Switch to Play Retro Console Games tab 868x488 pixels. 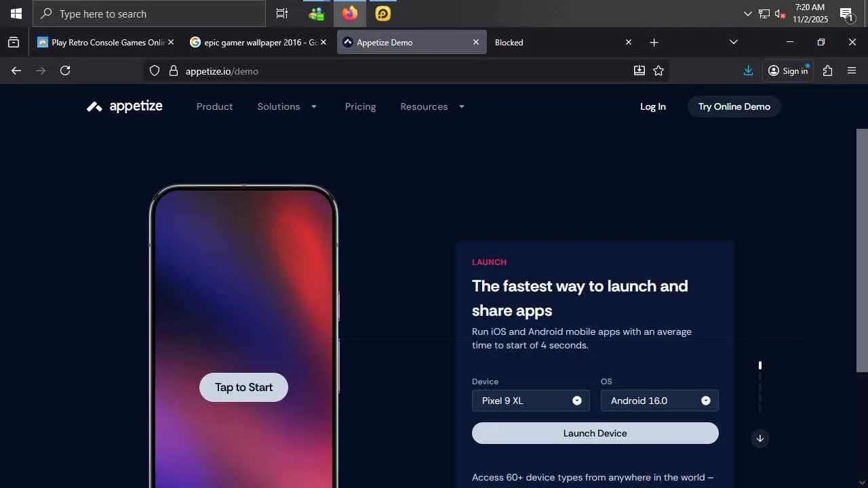[x=106, y=42]
